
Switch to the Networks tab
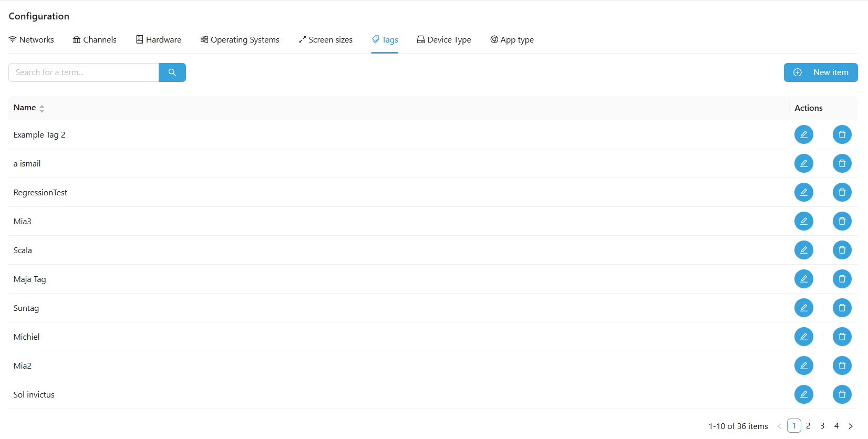point(32,40)
